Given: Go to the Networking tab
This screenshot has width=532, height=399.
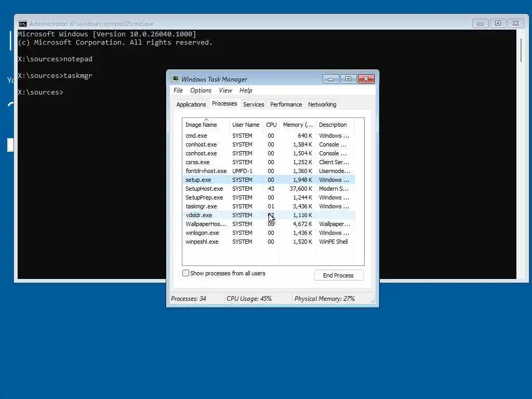Looking at the screenshot, I should (x=322, y=104).
